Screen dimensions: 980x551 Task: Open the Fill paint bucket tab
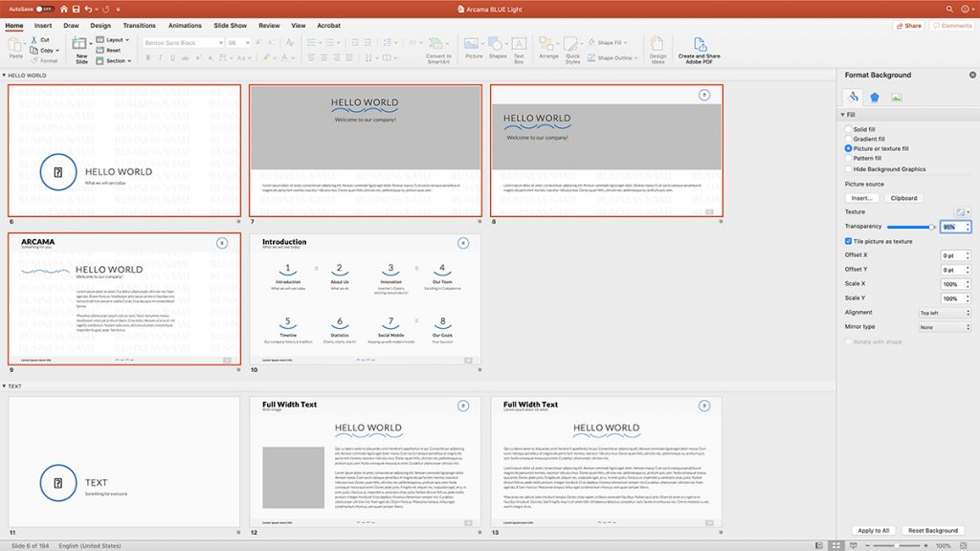853,97
